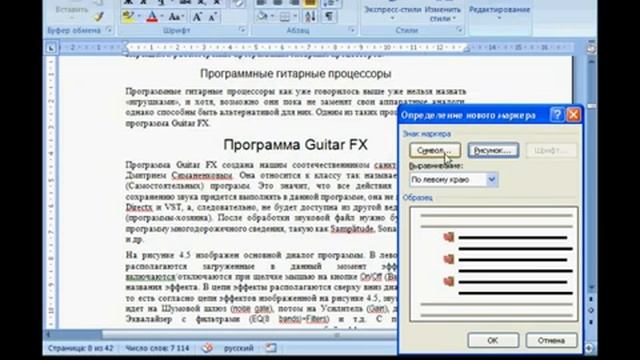The width and height of the screenshot is (640, 360).
Task: Open the text highlight color dropdown arrow
Action: coord(139,17)
